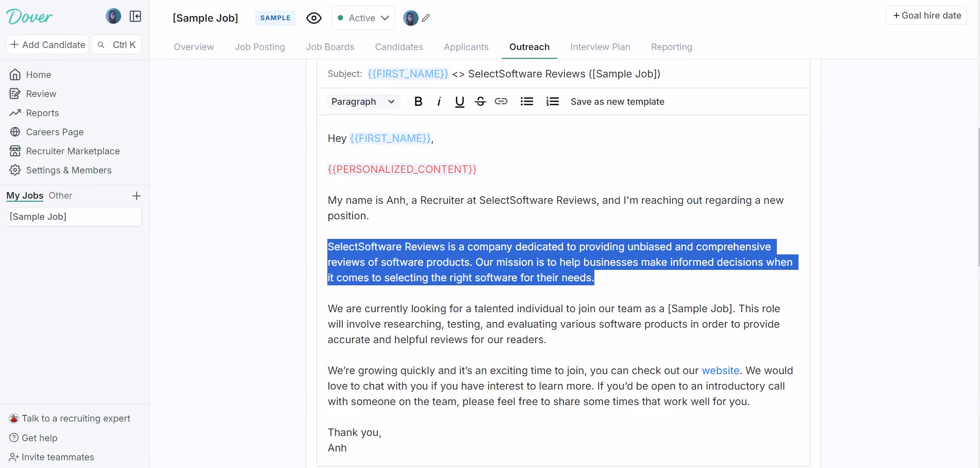Viewport: 980px width, 468px height.
Task: Click the signature line "Anh"
Action: pyautogui.click(x=337, y=448)
